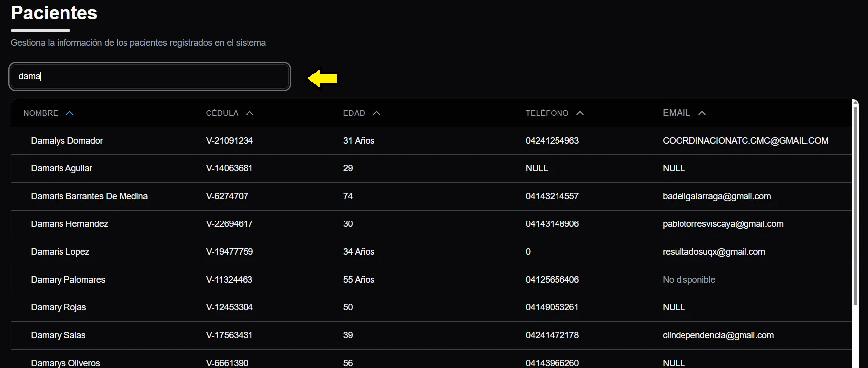Screen dimensions: 868x368
Task: Open the Damaris Lopez patient row
Action: click(x=60, y=252)
